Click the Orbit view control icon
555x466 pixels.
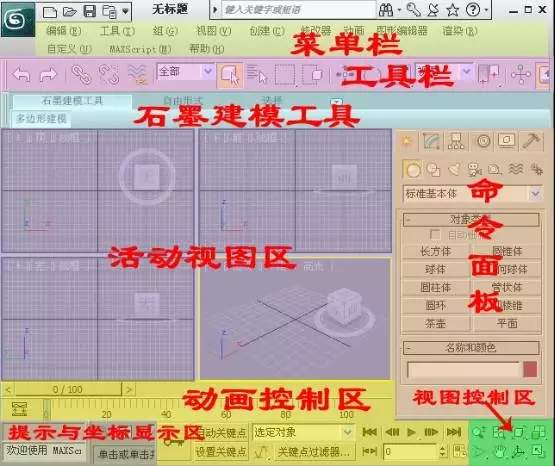click(519, 452)
